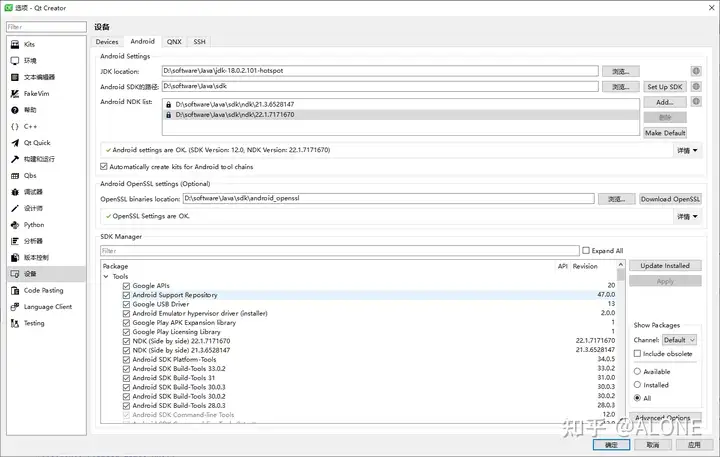Click the 帮助 question mark icon
The height and width of the screenshot is (457, 720).
15,110
